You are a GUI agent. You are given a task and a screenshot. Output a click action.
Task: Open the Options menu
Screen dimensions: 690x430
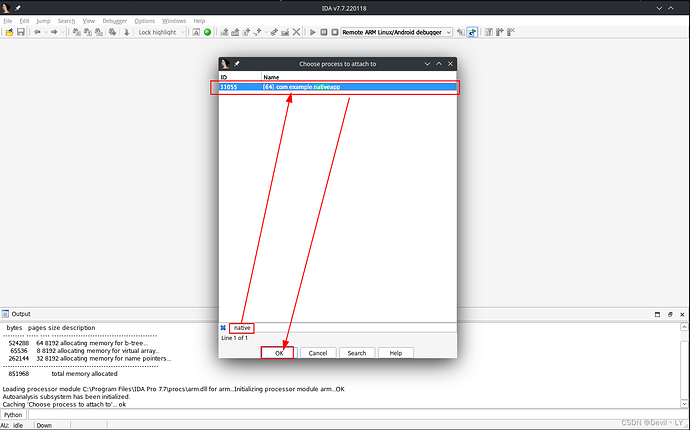pyautogui.click(x=145, y=21)
